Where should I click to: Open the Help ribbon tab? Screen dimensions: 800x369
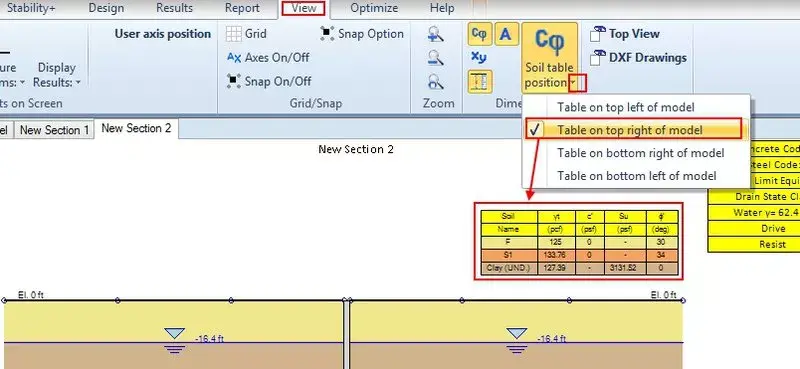pyautogui.click(x=442, y=8)
